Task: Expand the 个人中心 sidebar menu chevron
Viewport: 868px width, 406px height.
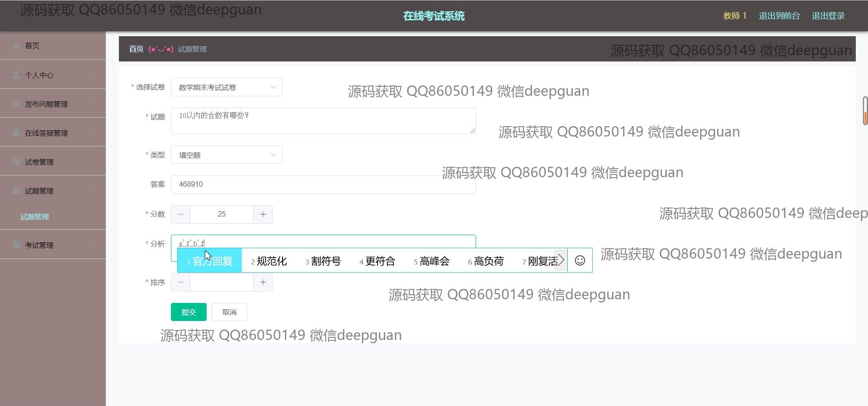Action: coord(93,73)
